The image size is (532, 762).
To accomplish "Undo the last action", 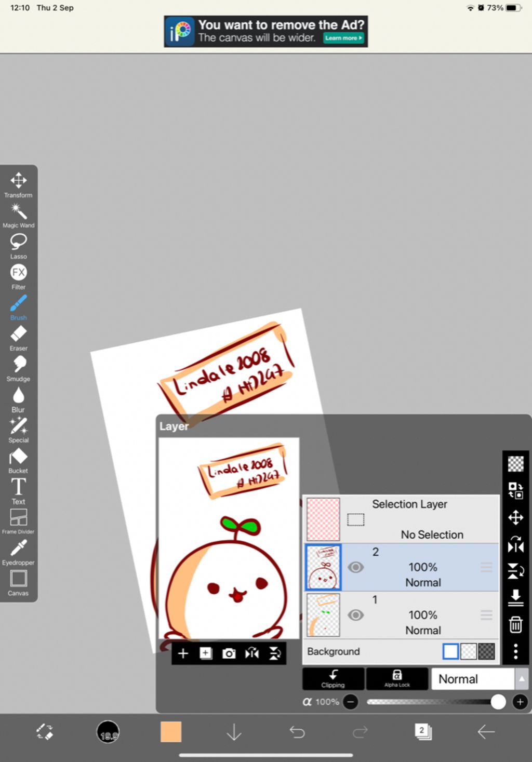I will tap(297, 732).
